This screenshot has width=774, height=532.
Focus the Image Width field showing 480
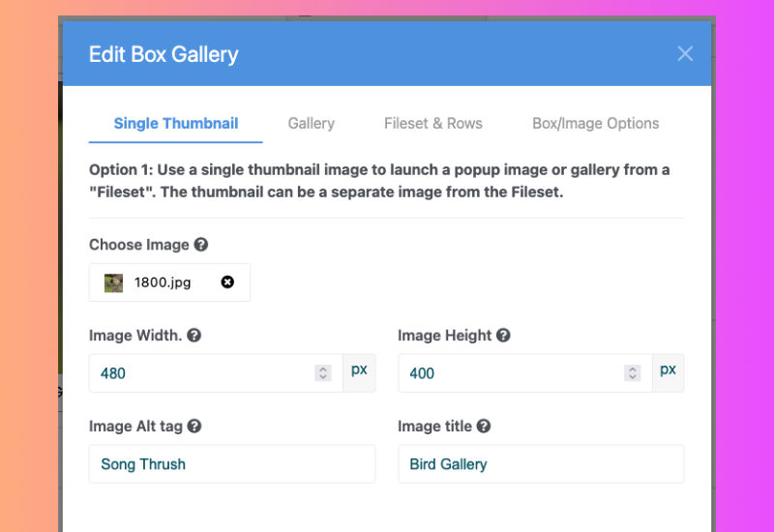click(216, 373)
